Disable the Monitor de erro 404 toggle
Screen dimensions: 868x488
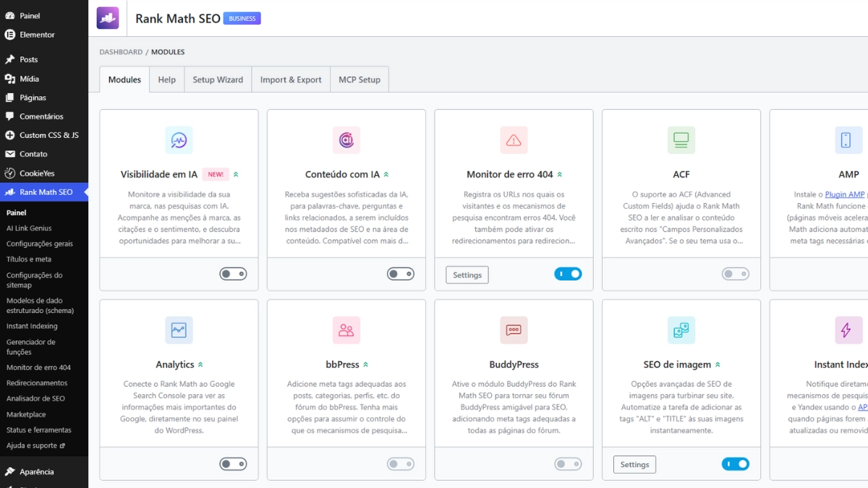[x=568, y=274]
